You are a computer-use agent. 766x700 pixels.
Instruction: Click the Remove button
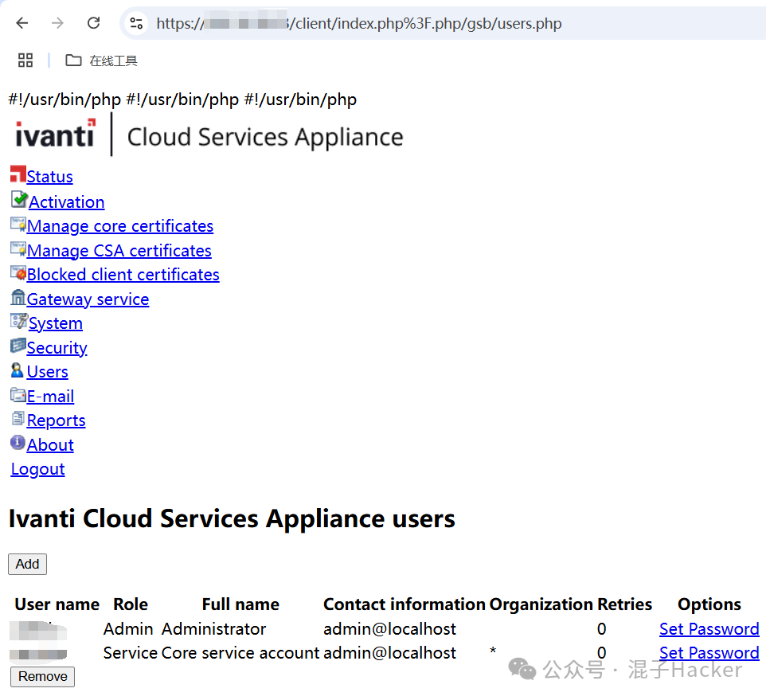click(x=42, y=677)
